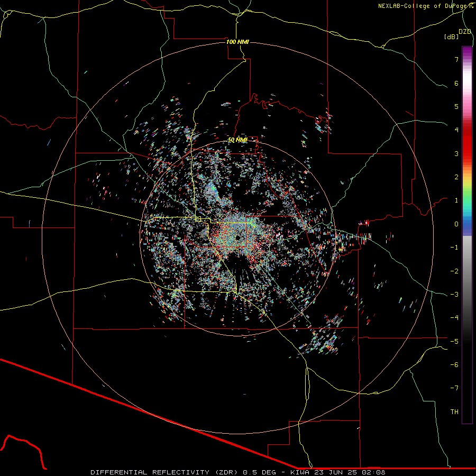Click the TH threshold label on the scale

[x=454, y=412]
